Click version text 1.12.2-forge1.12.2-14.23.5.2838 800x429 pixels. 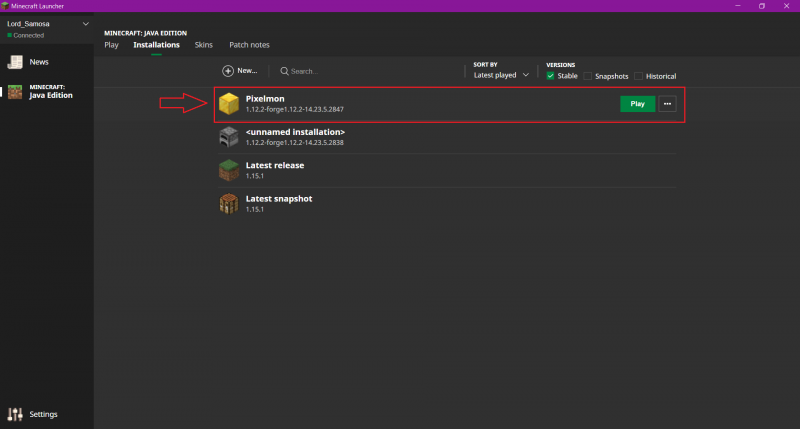click(x=294, y=143)
